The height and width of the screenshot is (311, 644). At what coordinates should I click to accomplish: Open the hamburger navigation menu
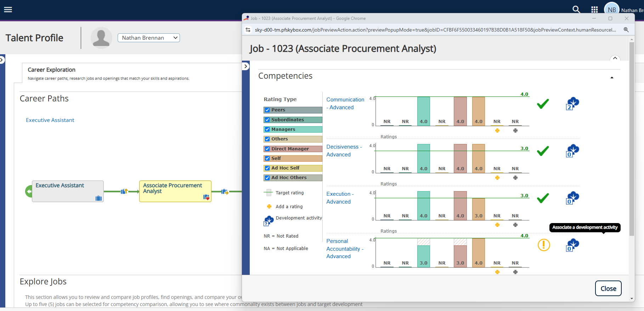pos(8,10)
